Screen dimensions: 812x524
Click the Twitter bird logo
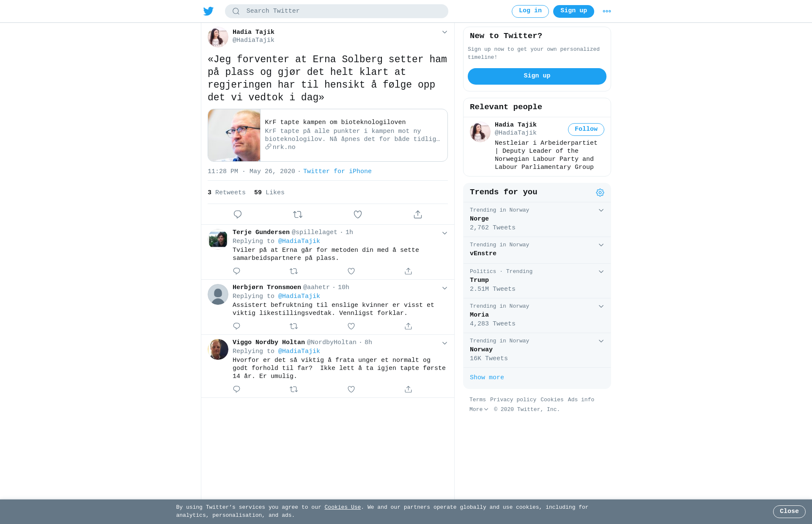(x=208, y=11)
